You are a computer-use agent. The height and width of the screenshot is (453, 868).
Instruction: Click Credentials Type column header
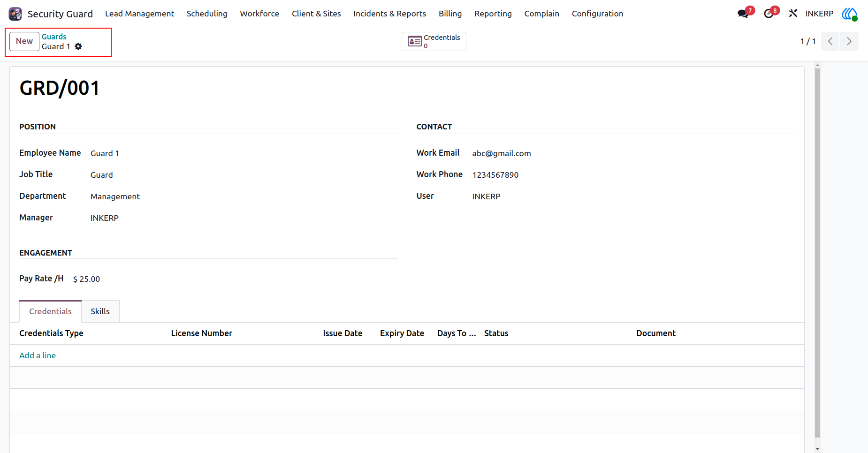(51, 333)
